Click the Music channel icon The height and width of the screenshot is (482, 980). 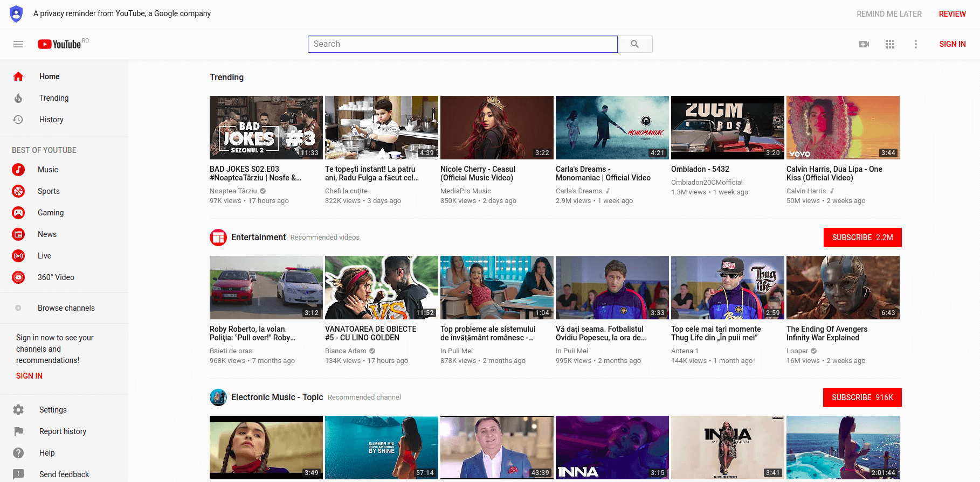(18, 170)
